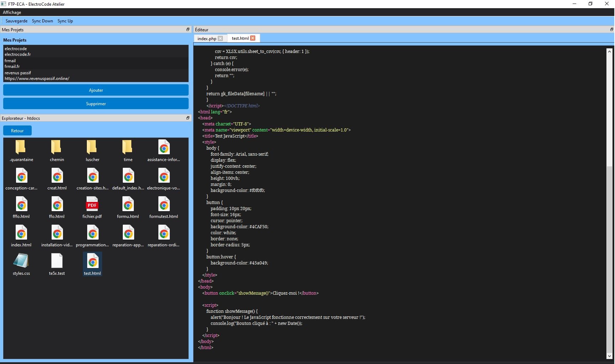Click the te5x.test blank file icon
Screen dimensions: 615x364
click(x=57, y=261)
